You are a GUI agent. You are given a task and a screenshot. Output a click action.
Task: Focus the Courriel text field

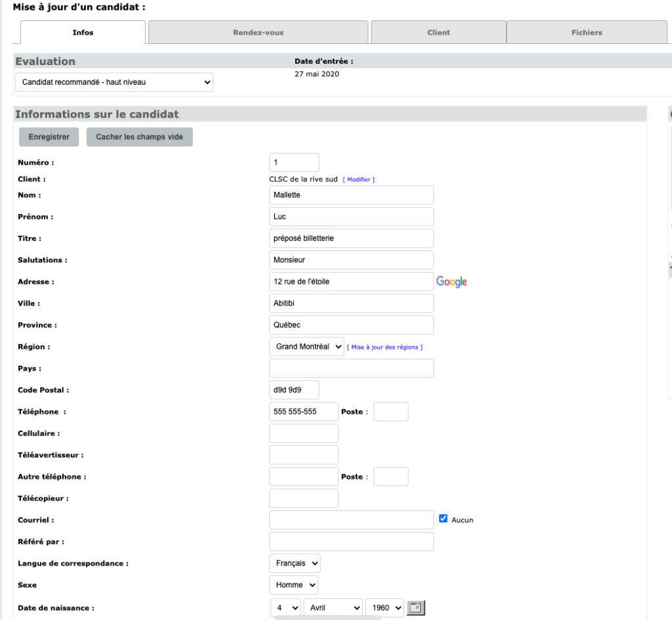coord(351,520)
